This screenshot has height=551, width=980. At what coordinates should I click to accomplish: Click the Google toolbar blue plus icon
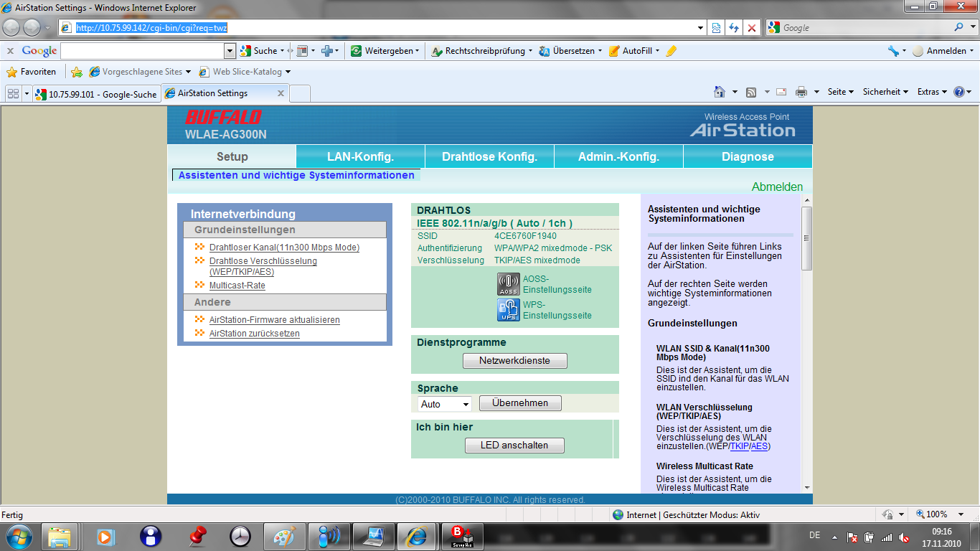327,51
